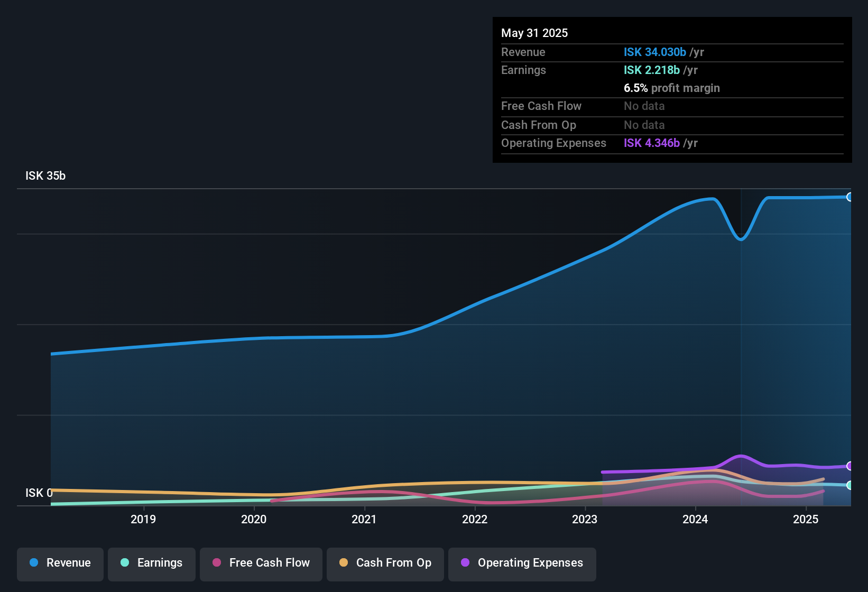This screenshot has height=592, width=868.
Task: Click the 2022 x-axis label
Action: (x=475, y=519)
